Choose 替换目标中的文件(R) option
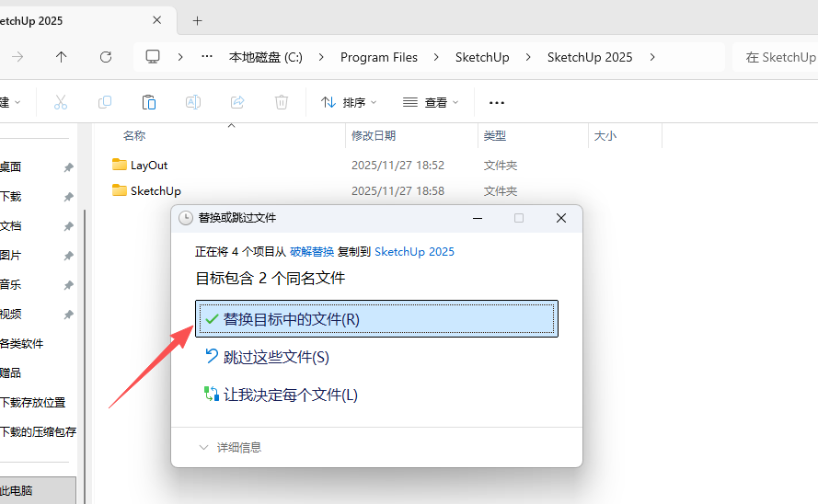The image size is (818, 504). click(376, 318)
